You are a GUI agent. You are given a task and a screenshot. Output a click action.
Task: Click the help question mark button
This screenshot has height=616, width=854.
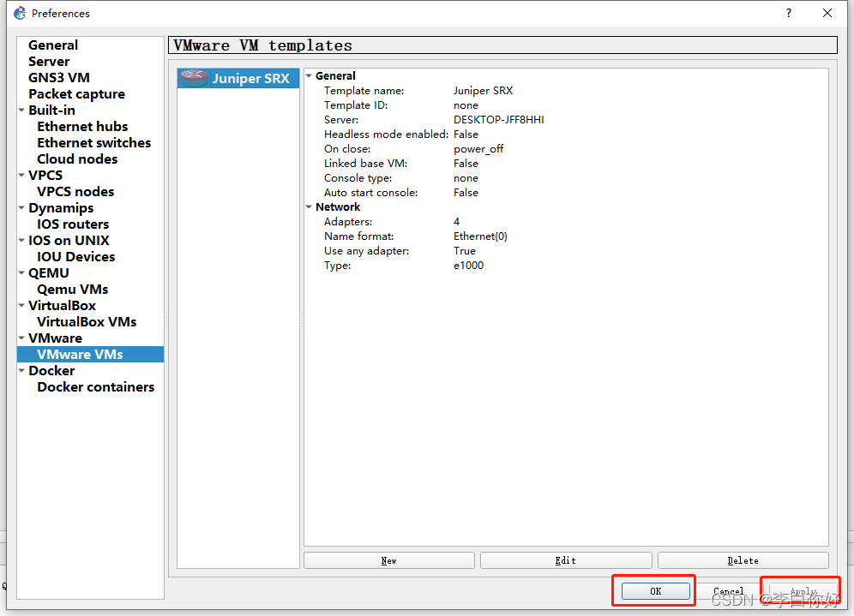[x=788, y=13]
